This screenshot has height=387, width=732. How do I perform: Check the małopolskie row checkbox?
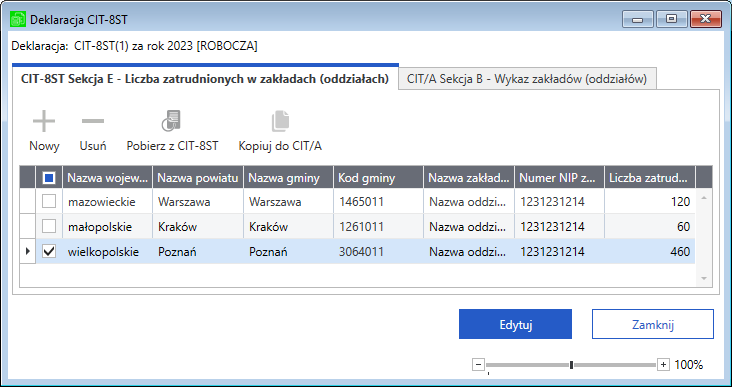click(49, 226)
